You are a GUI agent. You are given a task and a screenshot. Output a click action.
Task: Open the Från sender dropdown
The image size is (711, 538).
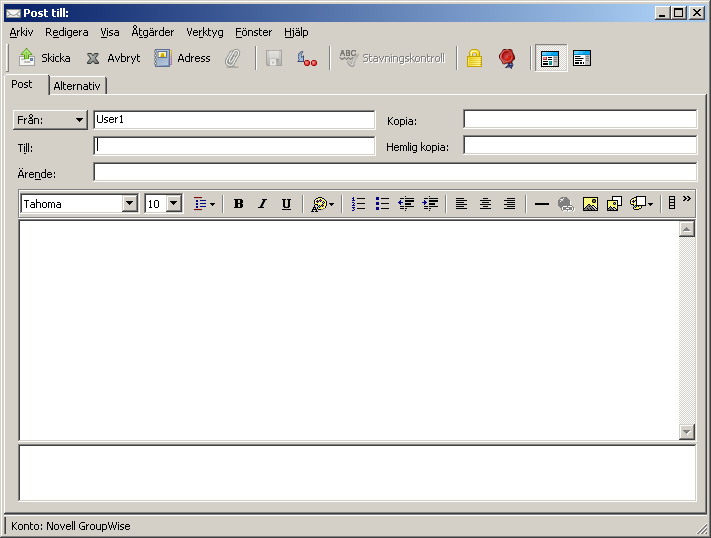click(x=50, y=120)
